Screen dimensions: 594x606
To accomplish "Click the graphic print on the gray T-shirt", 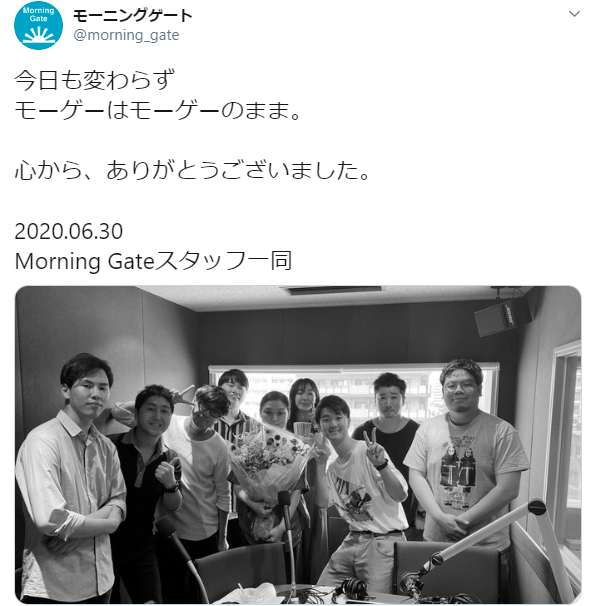I will [x=460, y=470].
